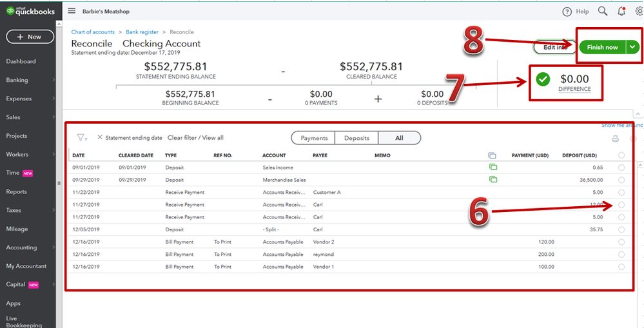The width and height of the screenshot is (644, 328).
Task: Click the copy icon in the table header
Action: click(492, 155)
